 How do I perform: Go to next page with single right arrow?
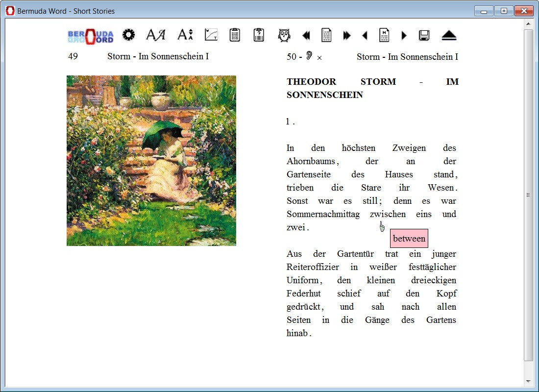(x=404, y=35)
